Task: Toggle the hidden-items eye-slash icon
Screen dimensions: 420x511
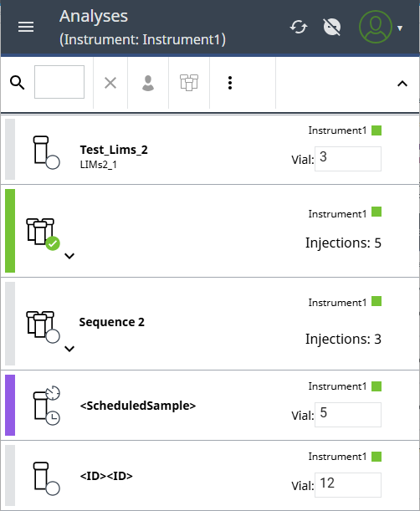Action: pos(332,27)
